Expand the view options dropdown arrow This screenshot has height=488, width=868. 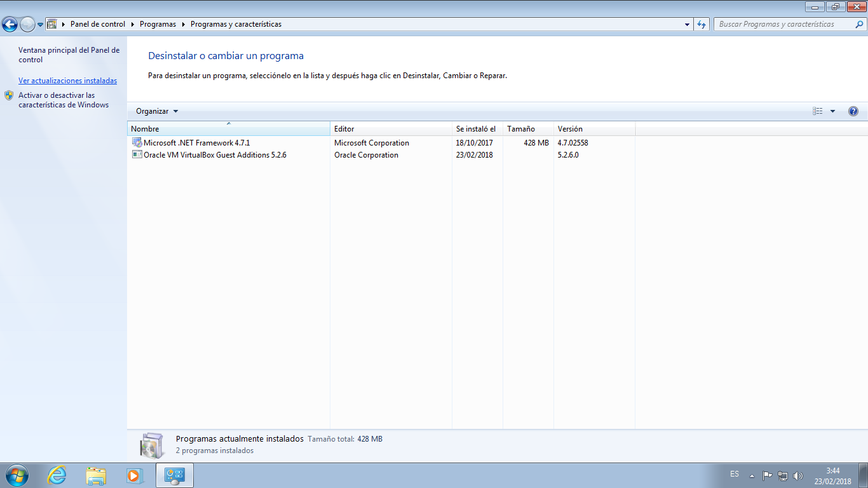coord(832,111)
